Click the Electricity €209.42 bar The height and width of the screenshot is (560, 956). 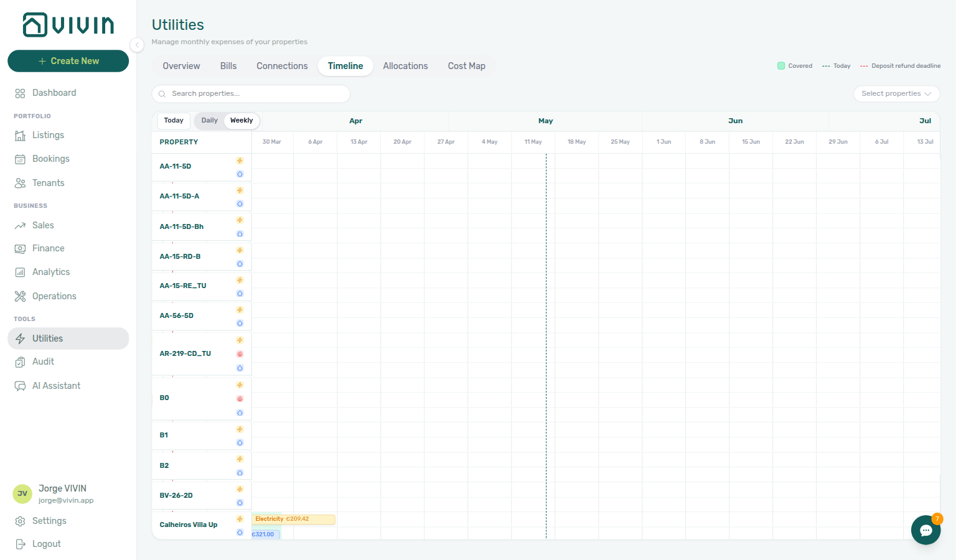(x=293, y=519)
